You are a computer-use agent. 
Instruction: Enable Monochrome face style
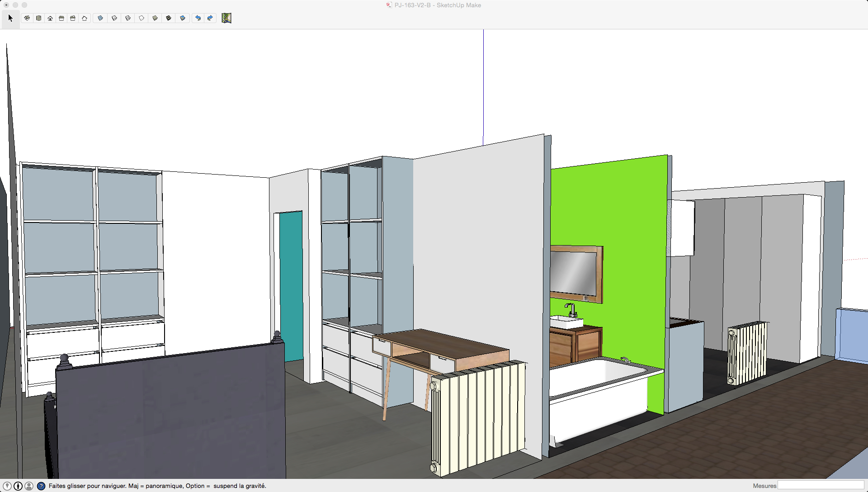(x=183, y=18)
